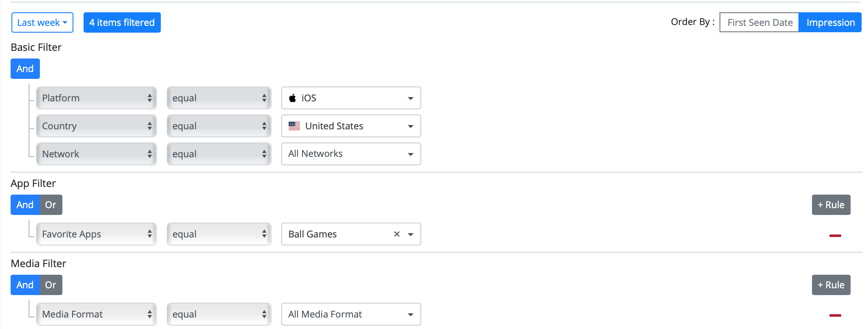Image resolution: width=868 pixels, height=329 pixels.
Task: Toggle App Filter to Or
Action: (51, 205)
